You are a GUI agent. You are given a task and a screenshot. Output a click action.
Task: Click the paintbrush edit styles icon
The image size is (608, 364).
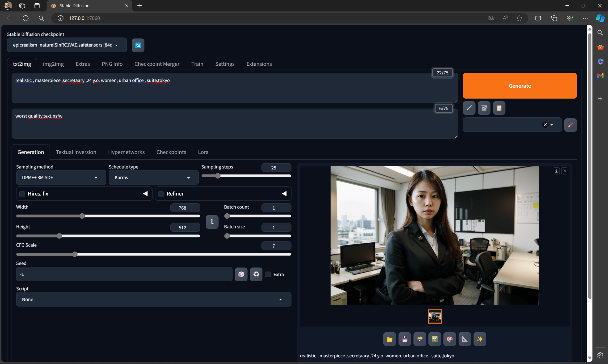coord(570,125)
